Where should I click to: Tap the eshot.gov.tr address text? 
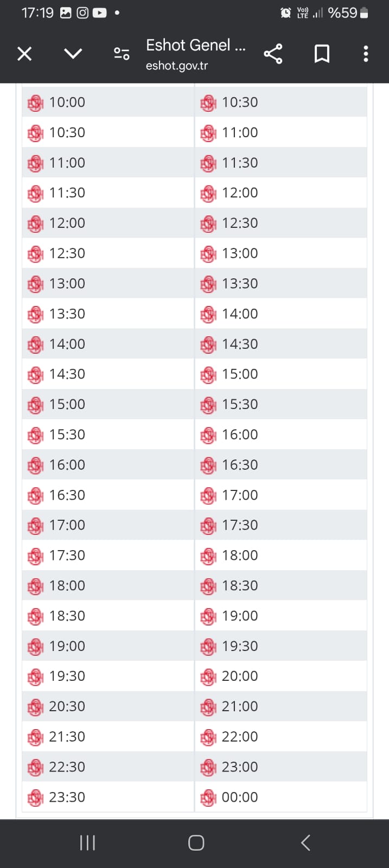click(x=177, y=66)
